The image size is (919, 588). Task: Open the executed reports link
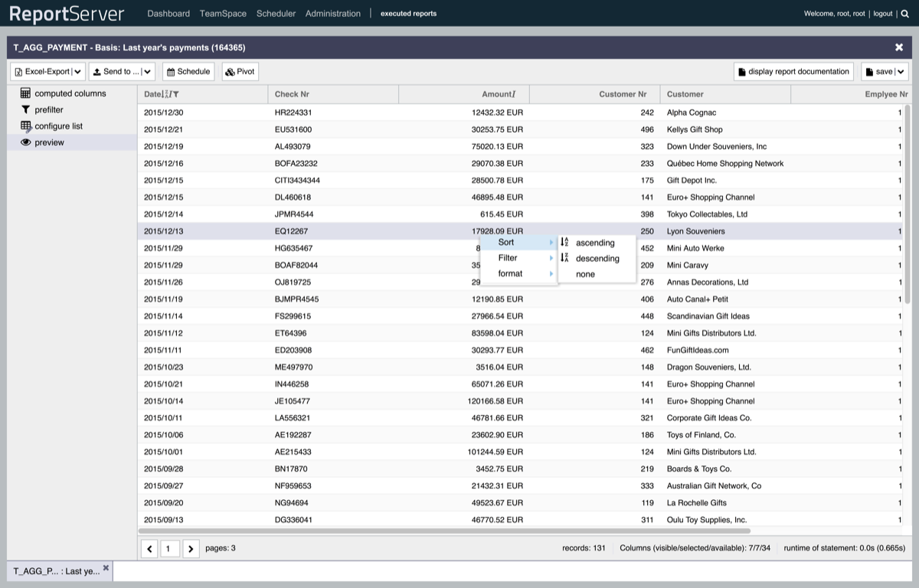(409, 14)
